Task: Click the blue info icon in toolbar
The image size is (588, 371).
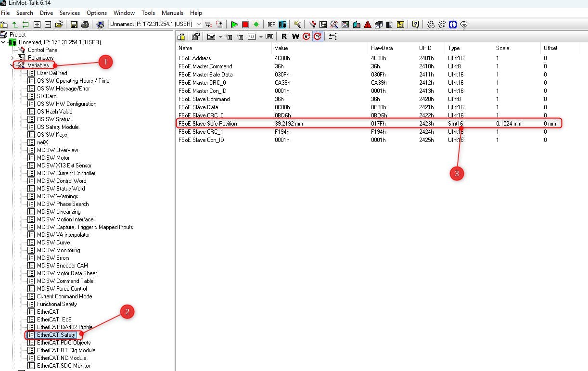Action: point(452,24)
